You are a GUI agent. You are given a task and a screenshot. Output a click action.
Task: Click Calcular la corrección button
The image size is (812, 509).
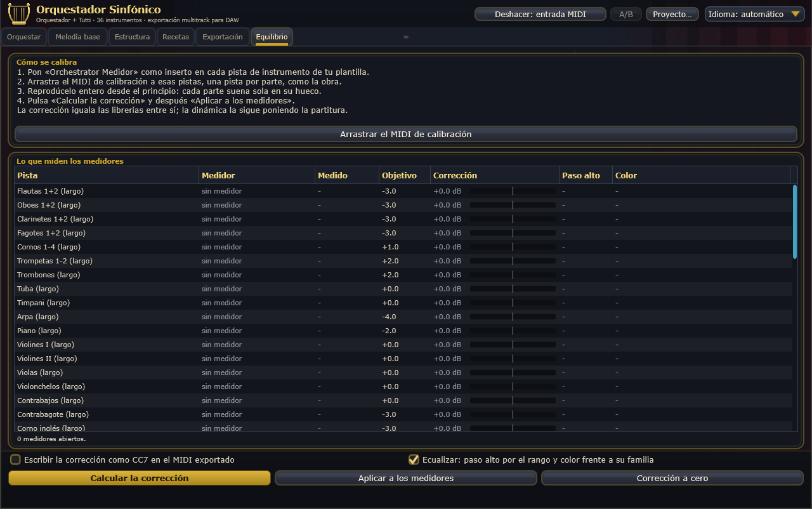(x=140, y=478)
